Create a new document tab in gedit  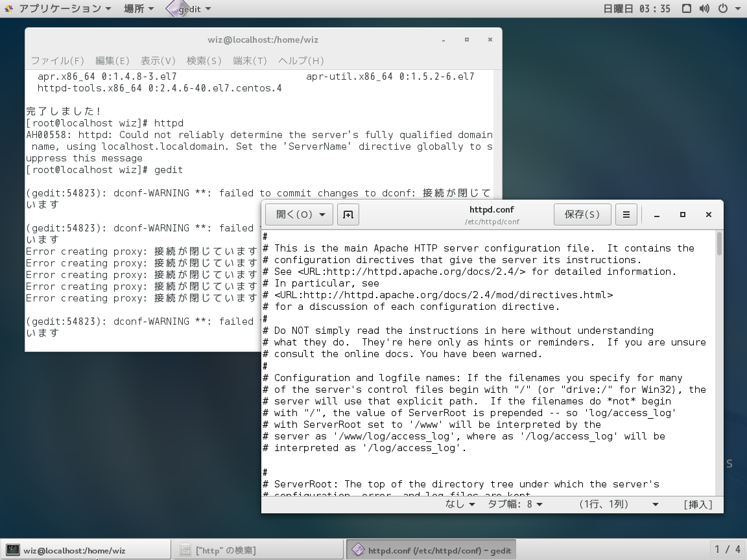coord(348,215)
